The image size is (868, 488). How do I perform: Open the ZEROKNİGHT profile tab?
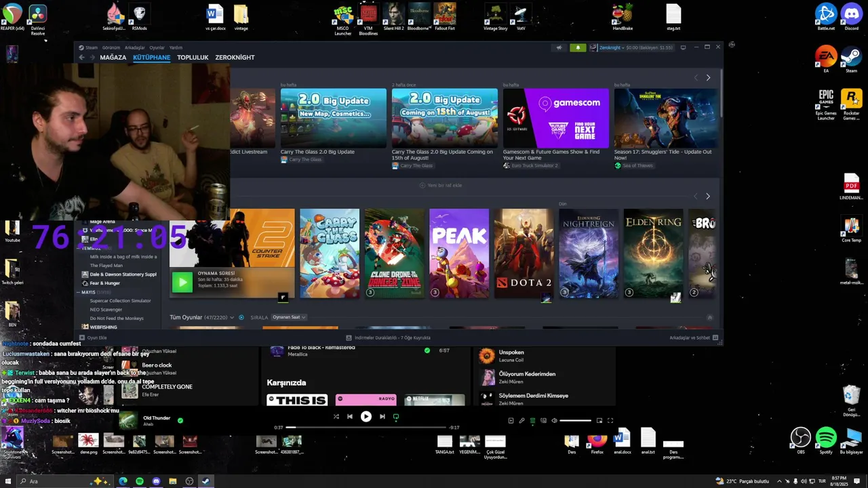coord(235,58)
